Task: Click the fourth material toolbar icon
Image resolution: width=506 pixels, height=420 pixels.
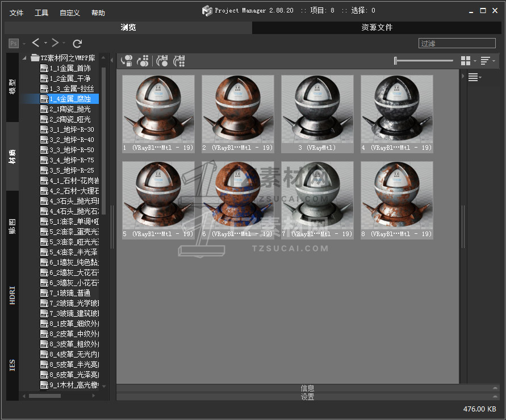Action: (179, 61)
